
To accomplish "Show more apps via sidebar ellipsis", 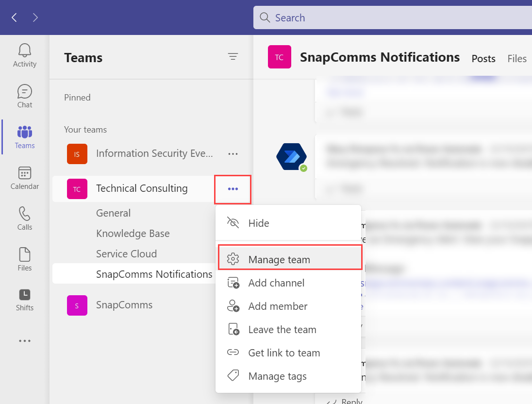I will [x=25, y=340].
